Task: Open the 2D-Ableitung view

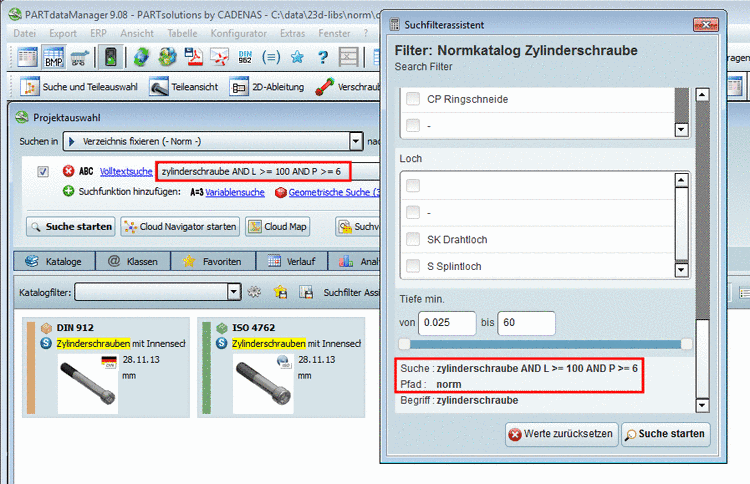Action: click(266, 87)
